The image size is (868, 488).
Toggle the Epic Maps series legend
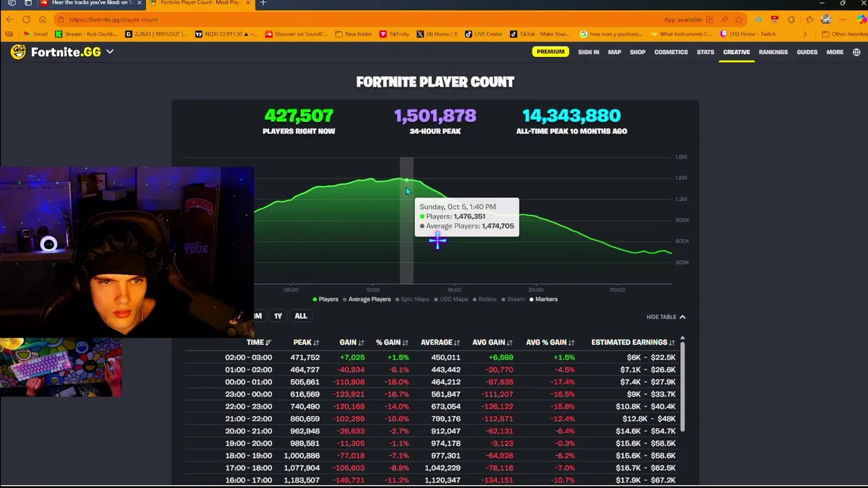[x=413, y=299]
